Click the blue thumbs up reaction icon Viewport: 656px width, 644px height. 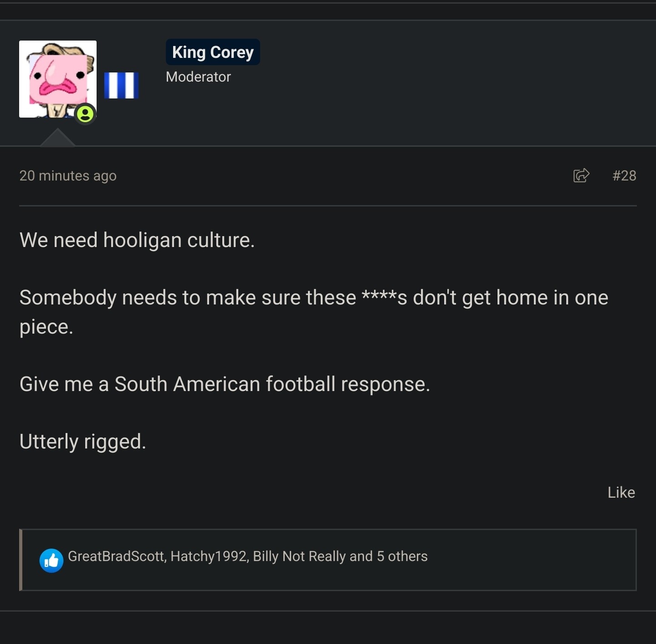coord(51,560)
